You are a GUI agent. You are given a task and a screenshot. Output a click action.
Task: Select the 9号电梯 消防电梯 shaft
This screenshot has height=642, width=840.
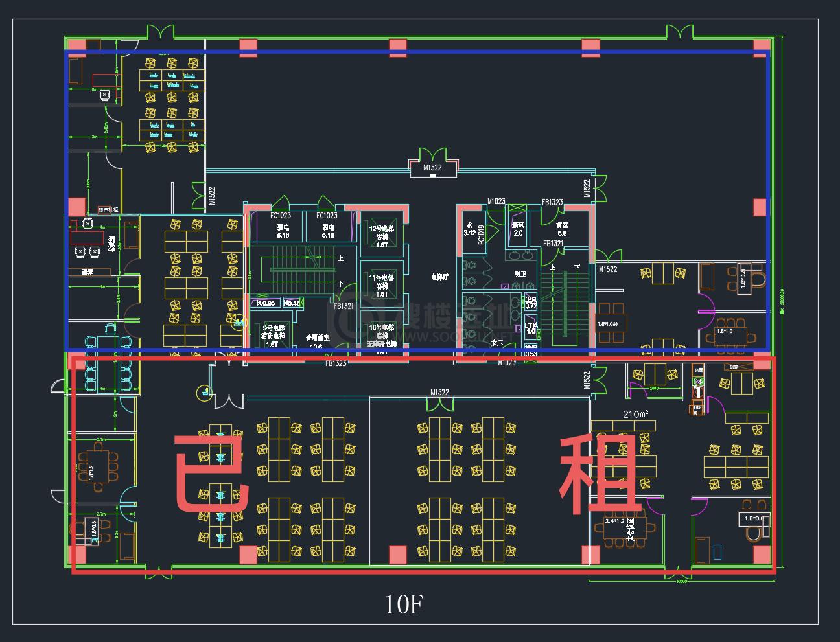pos(272,332)
